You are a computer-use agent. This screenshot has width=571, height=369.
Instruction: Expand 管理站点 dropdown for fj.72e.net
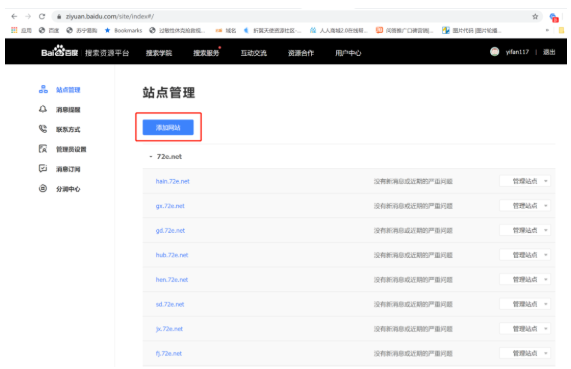[x=525, y=353]
